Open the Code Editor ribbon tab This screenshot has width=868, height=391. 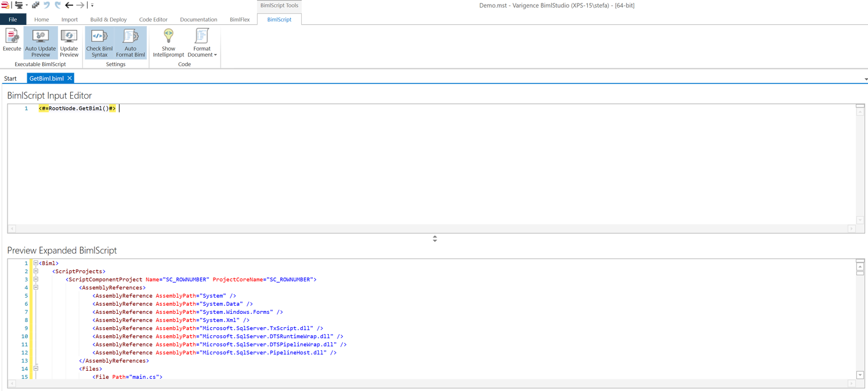coord(153,19)
